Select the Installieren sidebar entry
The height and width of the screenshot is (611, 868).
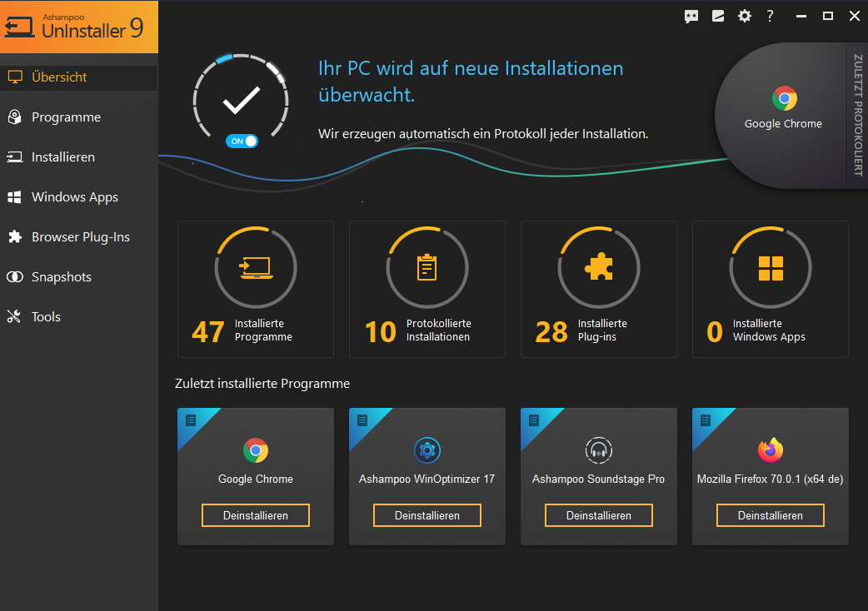pyautogui.click(x=67, y=156)
